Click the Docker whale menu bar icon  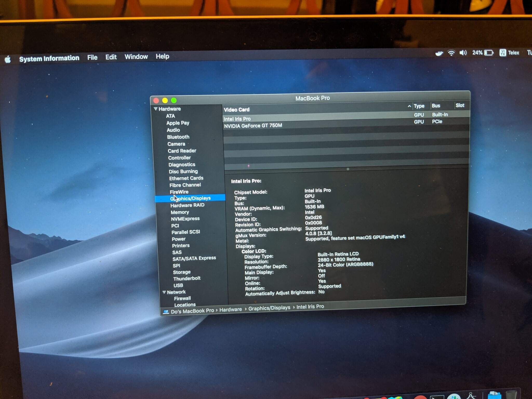tap(439, 53)
